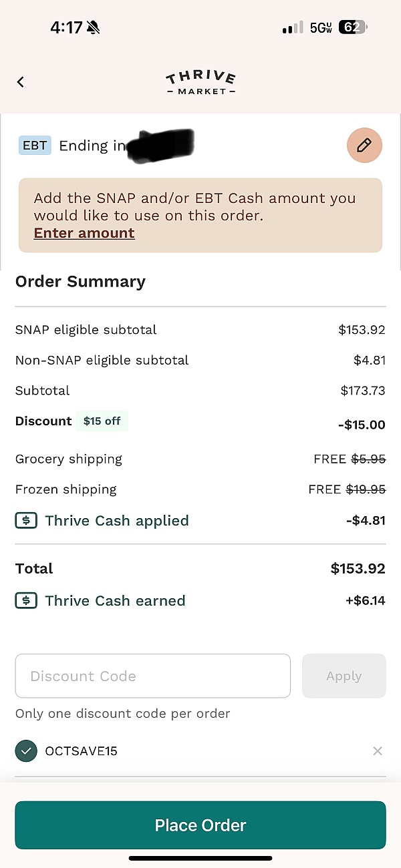Tap the home indicator bar at bottom
The width and height of the screenshot is (401, 868).
point(200,858)
